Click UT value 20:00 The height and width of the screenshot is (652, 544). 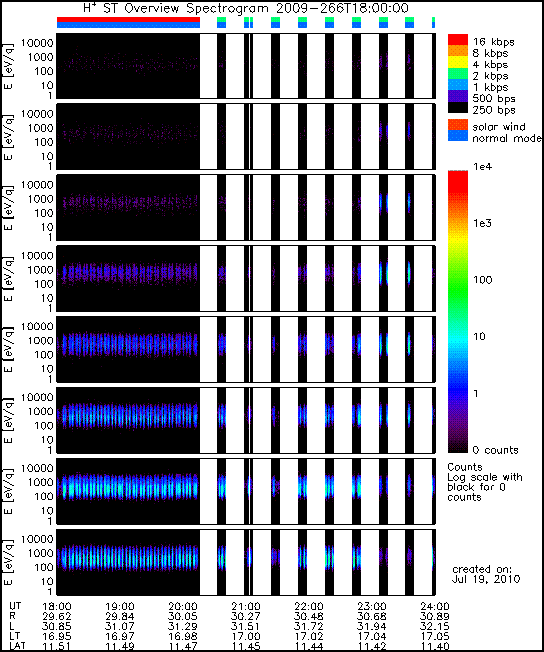tap(183, 607)
